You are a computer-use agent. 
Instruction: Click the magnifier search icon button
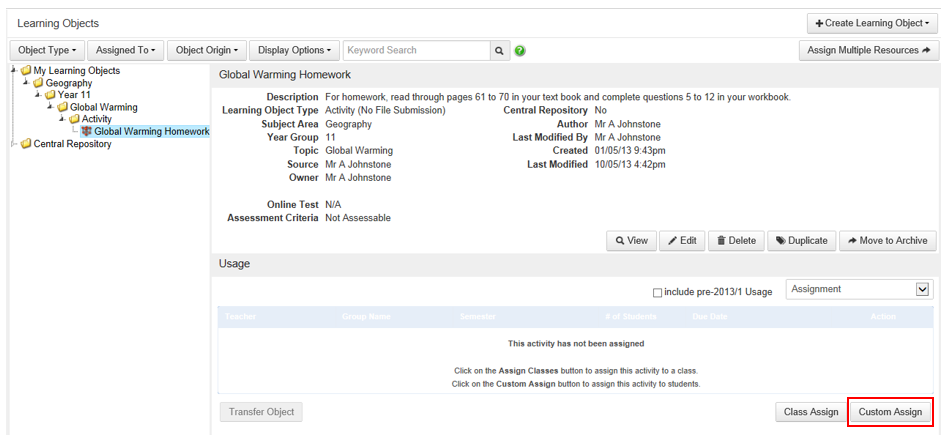click(499, 50)
